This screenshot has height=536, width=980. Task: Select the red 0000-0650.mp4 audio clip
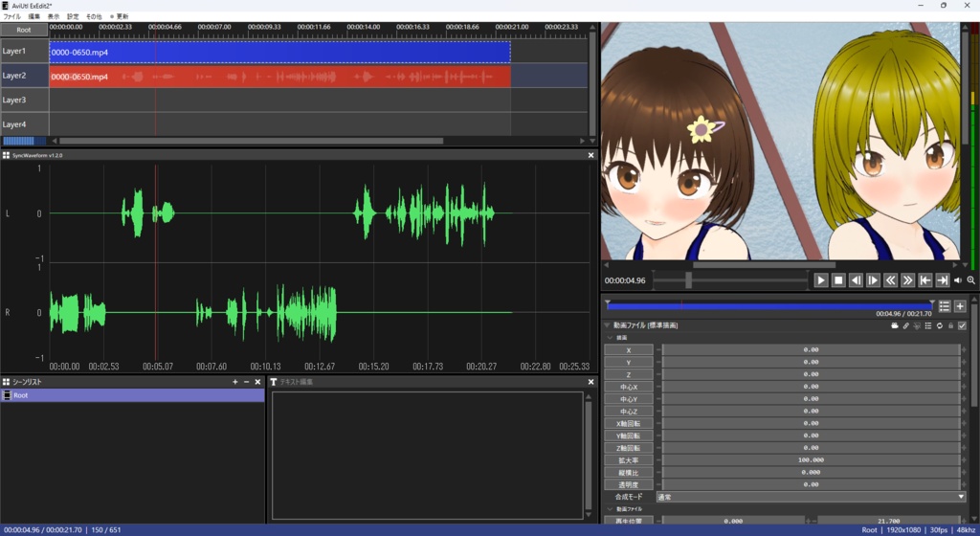tap(280, 77)
